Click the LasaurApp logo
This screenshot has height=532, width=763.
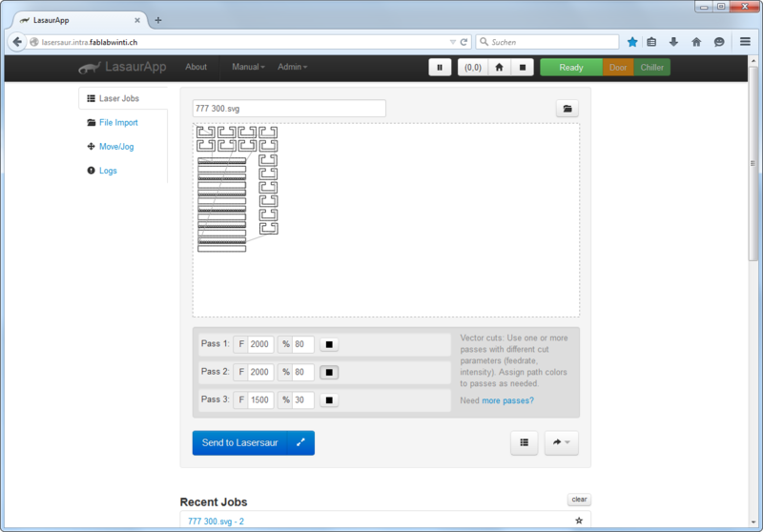pos(123,67)
